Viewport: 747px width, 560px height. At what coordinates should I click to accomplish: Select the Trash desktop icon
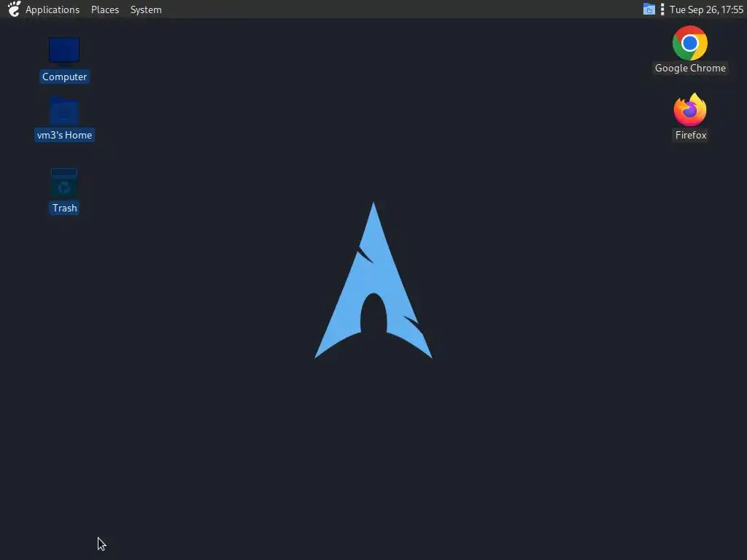pyautogui.click(x=64, y=183)
